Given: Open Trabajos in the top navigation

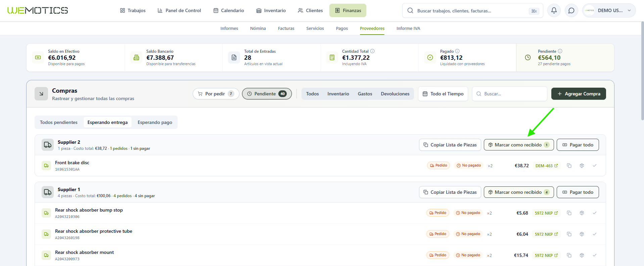Looking at the screenshot, I should 133,10.
